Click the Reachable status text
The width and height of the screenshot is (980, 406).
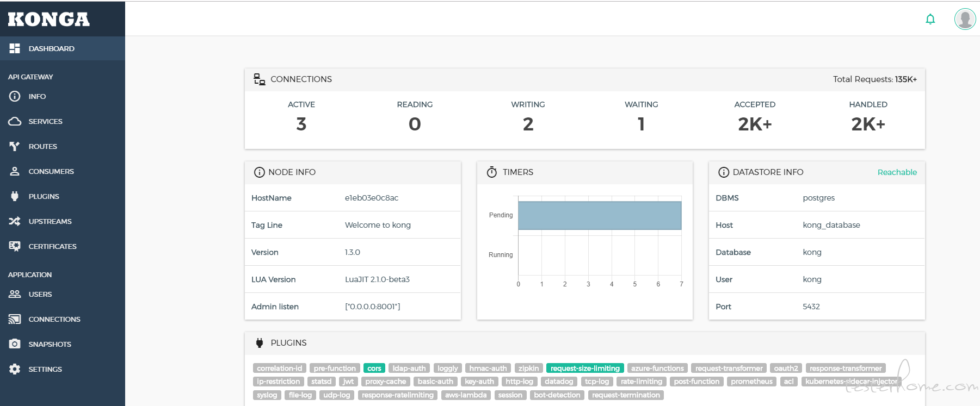tap(897, 172)
